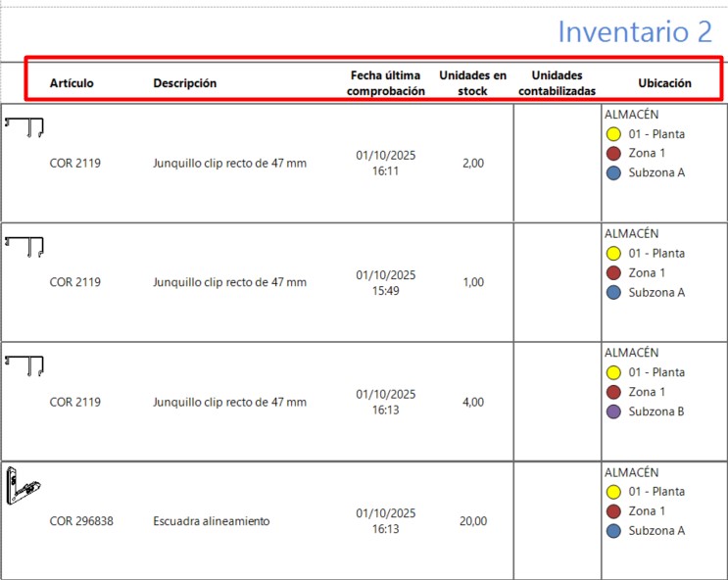Select the Subzona B label
Screen dimensions: 728x580
656,411
